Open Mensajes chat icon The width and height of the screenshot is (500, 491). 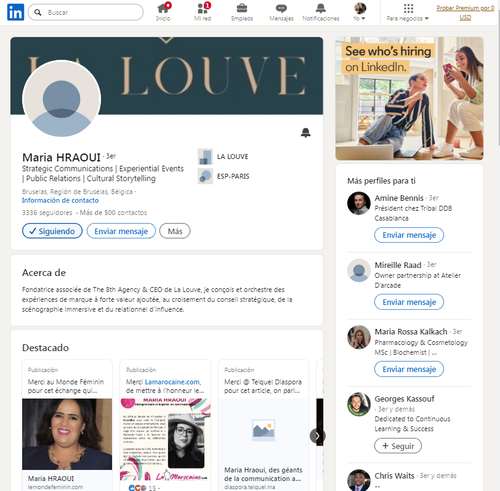(x=281, y=8)
